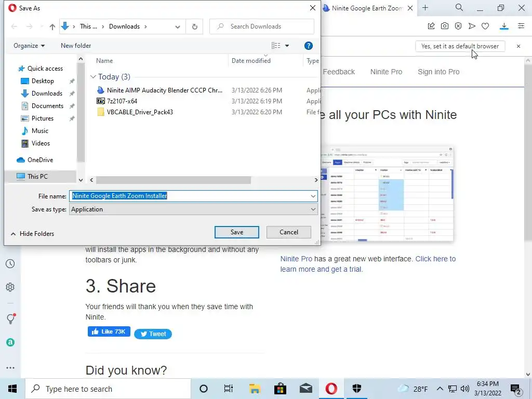Screen dimensions: 532x399
Task: Click Opera edit page share icon
Action: click(431, 26)
